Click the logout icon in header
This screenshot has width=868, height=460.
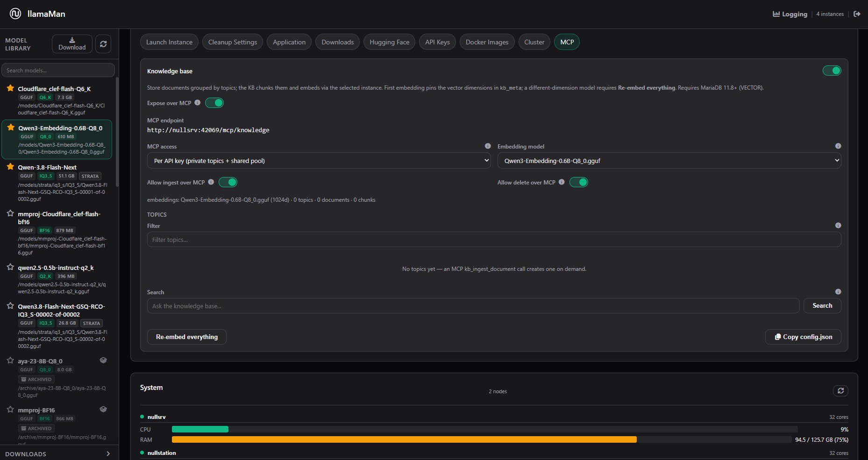(857, 14)
